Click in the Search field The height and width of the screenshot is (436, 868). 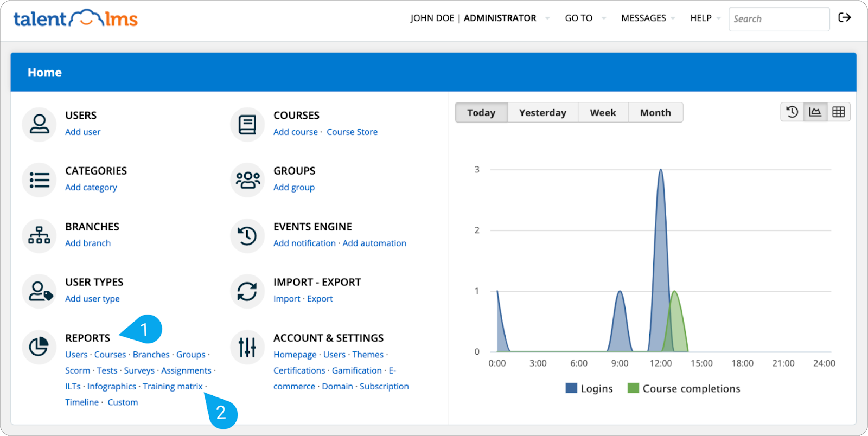[779, 19]
